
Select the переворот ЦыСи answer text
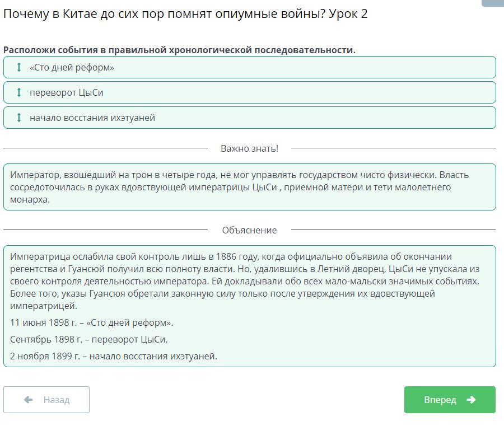coord(66,92)
